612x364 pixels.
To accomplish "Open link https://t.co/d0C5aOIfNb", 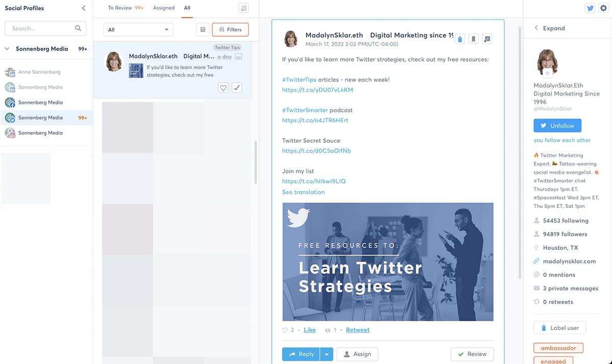I will click(316, 151).
